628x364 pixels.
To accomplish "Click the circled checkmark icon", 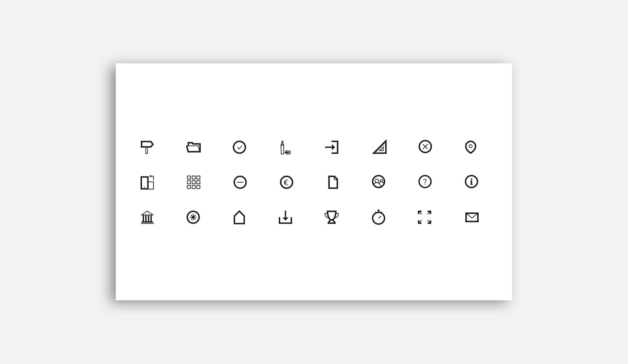I will click(239, 147).
